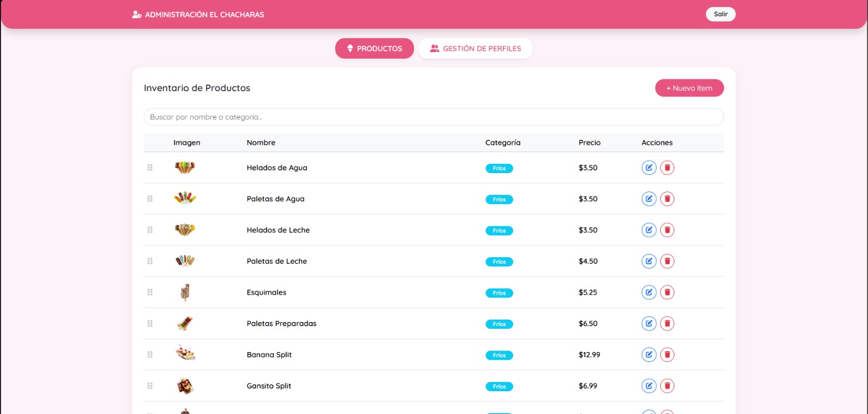Open edit for Banana Split
Screen dimensions: 868x414
coord(649,355)
